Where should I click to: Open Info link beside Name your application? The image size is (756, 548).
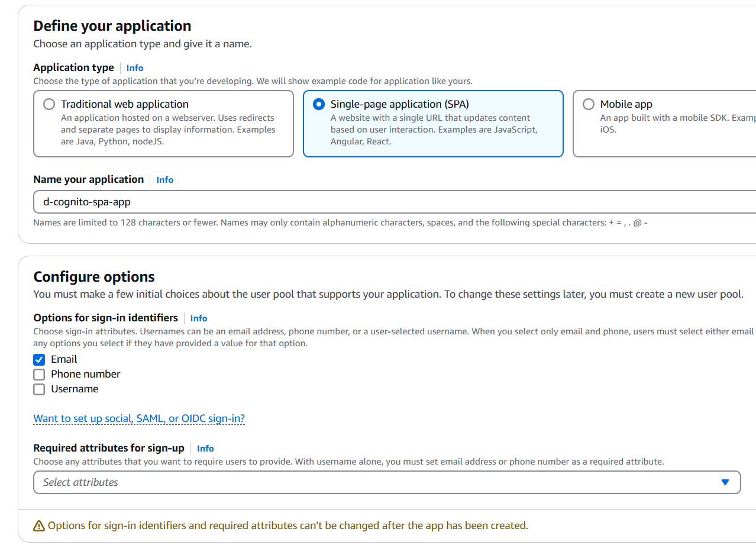tap(165, 180)
